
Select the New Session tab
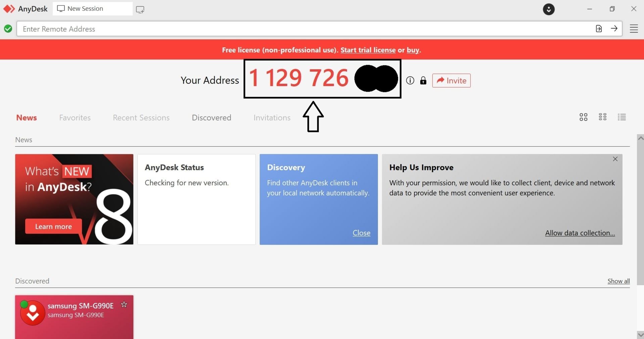point(93,9)
